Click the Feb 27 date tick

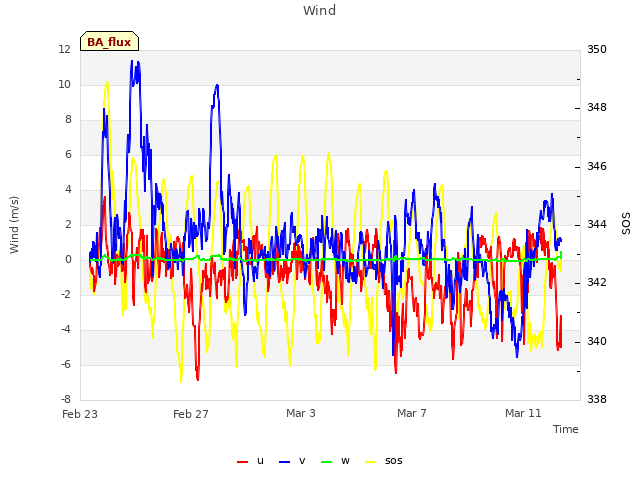[x=191, y=414]
